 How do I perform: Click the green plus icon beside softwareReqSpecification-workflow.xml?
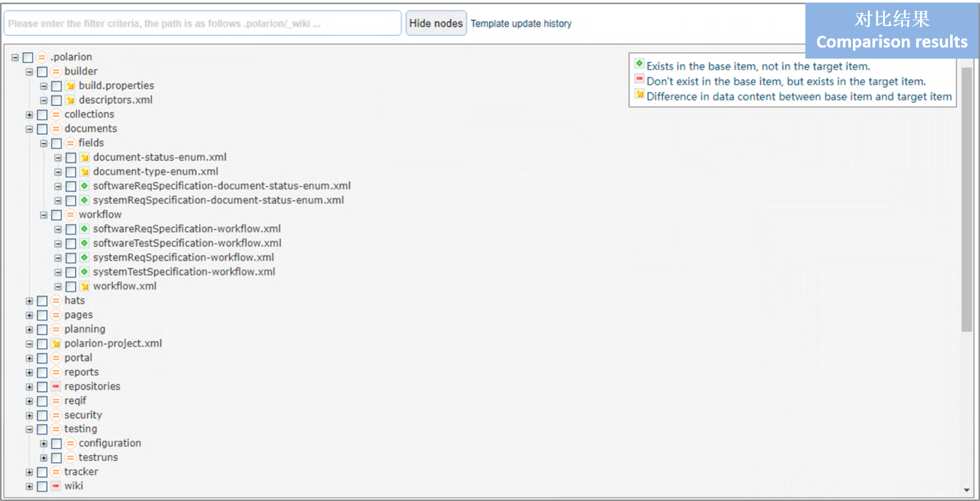coord(85,229)
